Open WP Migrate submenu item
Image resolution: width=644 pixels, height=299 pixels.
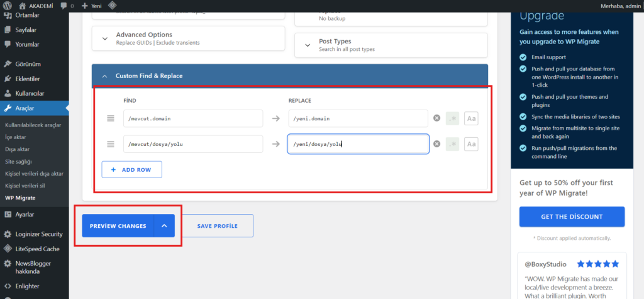click(x=20, y=198)
